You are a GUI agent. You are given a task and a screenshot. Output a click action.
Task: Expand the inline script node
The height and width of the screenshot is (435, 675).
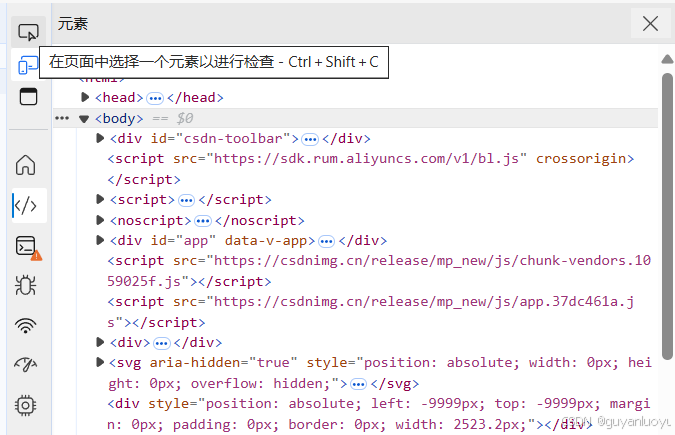tap(100, 199)
